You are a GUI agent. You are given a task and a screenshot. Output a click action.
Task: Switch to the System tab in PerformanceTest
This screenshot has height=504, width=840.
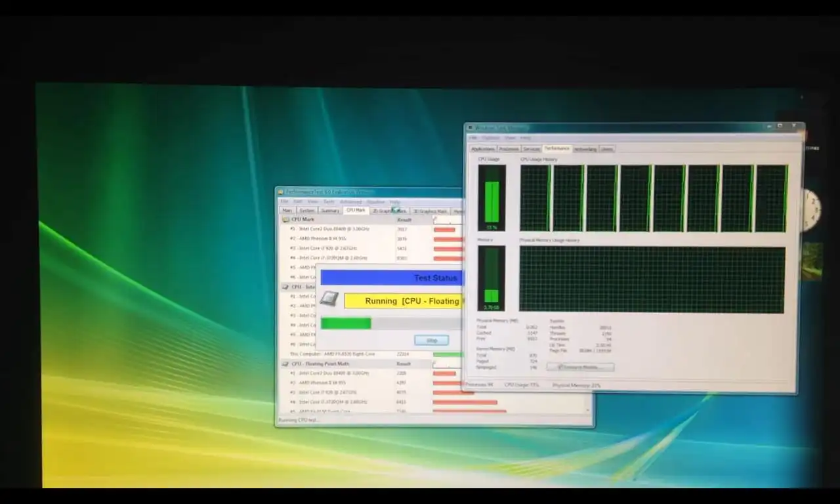[307, 211]
